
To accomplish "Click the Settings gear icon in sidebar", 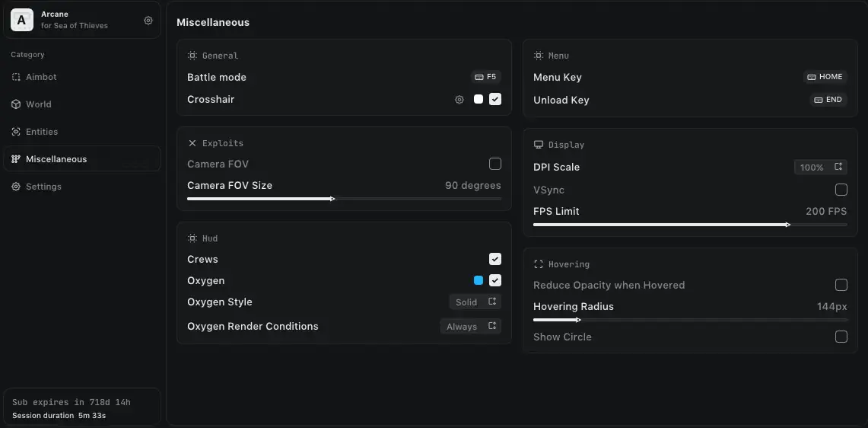I will 16,187.
